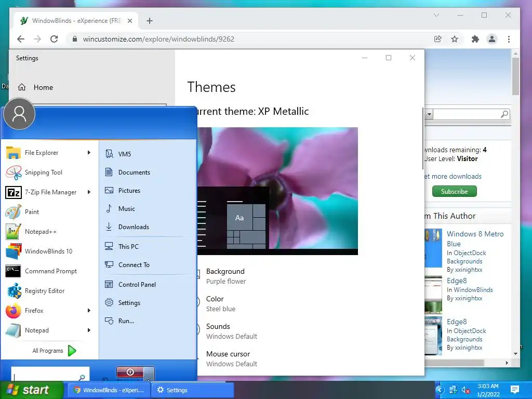The height and width of the screenshot is (399, 532).
Task: Open the Windows 8 Metro Blue link
Action: 475,239
